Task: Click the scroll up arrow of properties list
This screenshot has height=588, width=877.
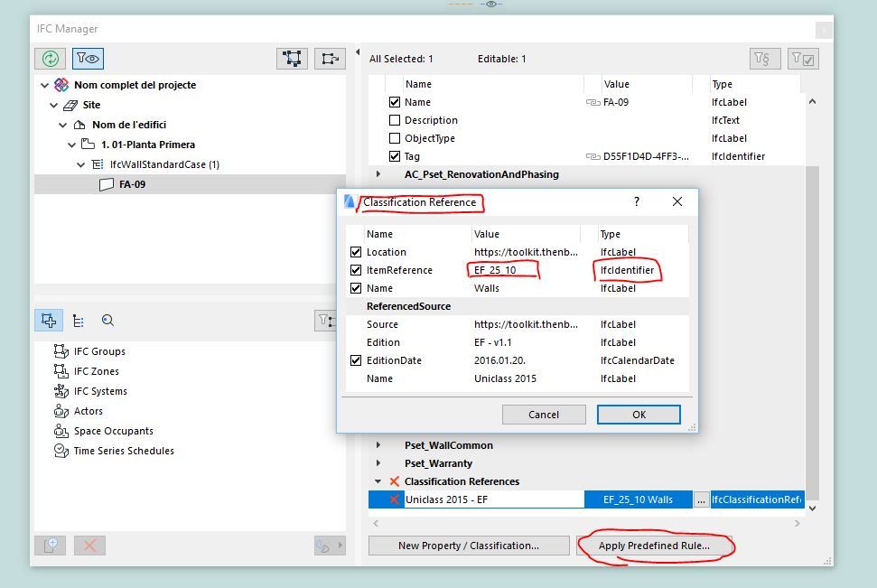Action: pyautogui.click(x=812, y=102)
